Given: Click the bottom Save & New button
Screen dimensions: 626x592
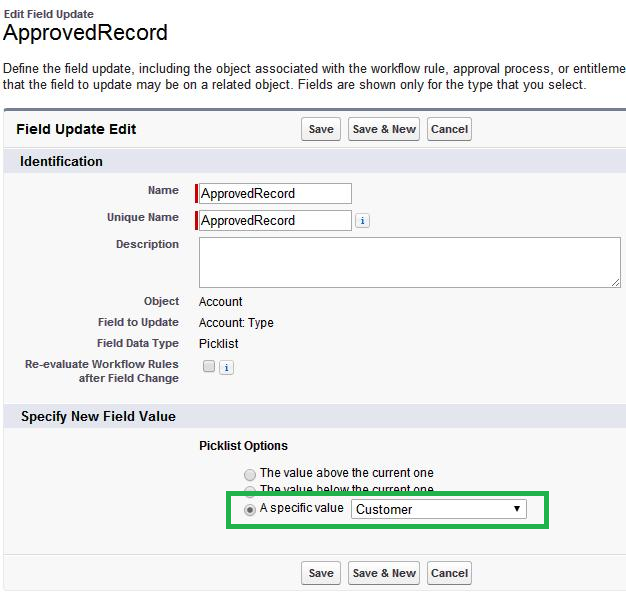Looking at the screenshot, I should click(384, 573).
